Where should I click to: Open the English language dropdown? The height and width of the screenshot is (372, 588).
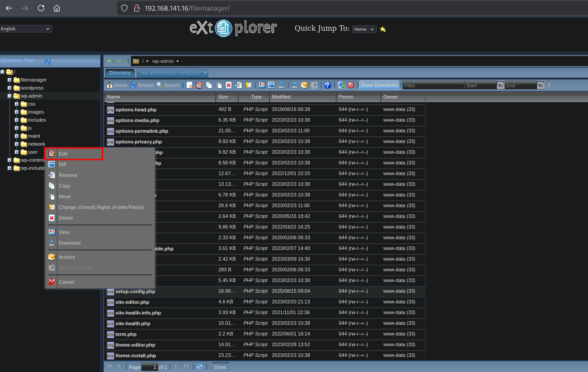pos(26,29)
